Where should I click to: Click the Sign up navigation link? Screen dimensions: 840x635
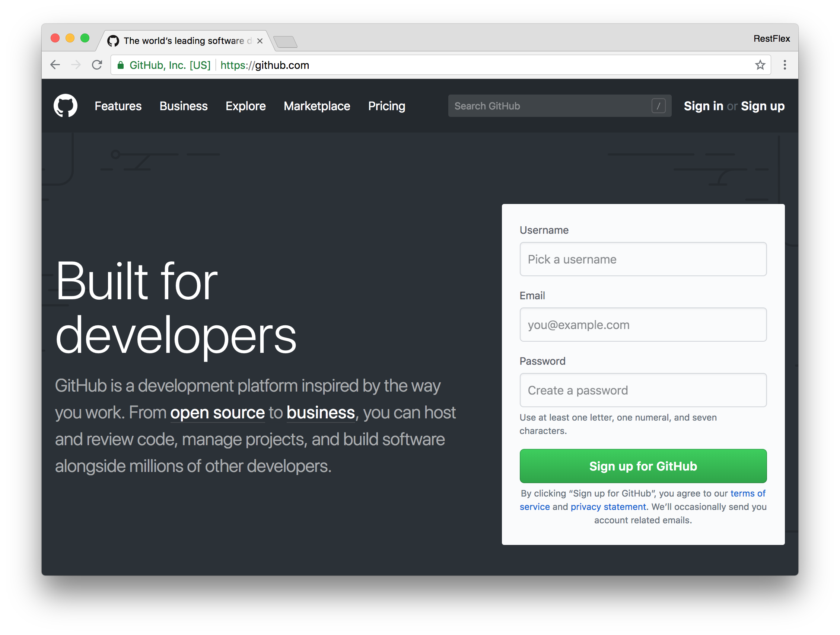(x=764, y=105)
